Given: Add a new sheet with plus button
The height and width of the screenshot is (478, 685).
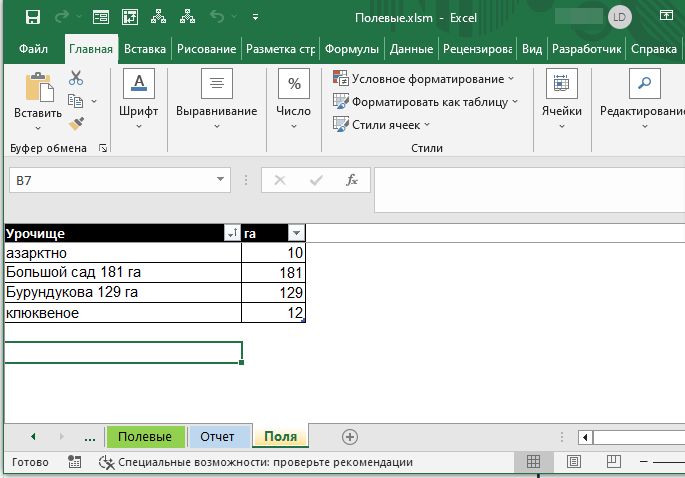Looking at the screenshot, I should click(350, 437).
